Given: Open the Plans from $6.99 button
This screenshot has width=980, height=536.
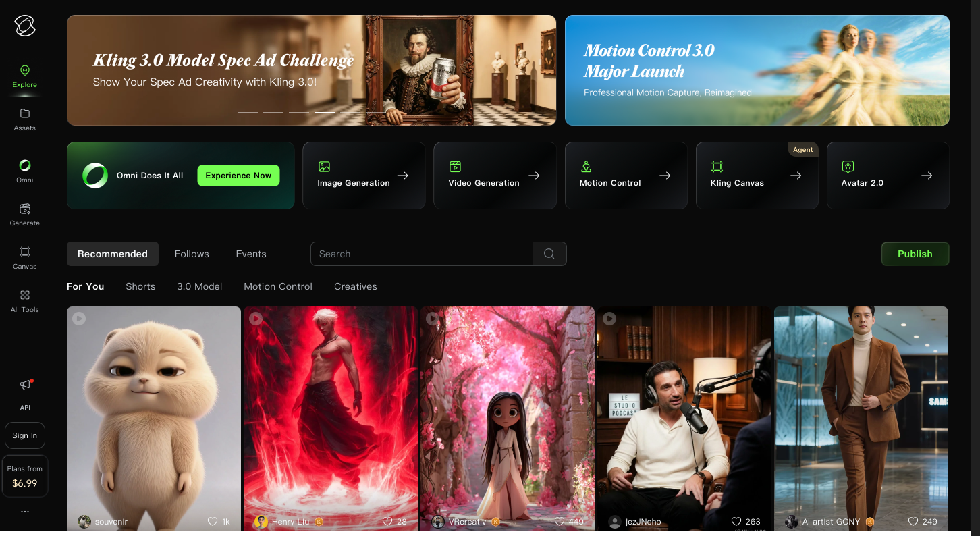Looking at the screenshot, I should 25,476.
